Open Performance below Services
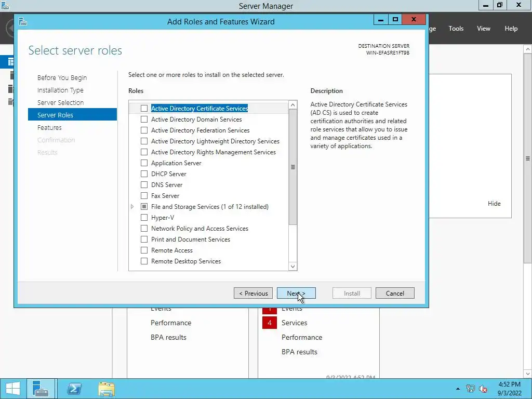This screenshot has height=399, width=532. pos(302,337)
